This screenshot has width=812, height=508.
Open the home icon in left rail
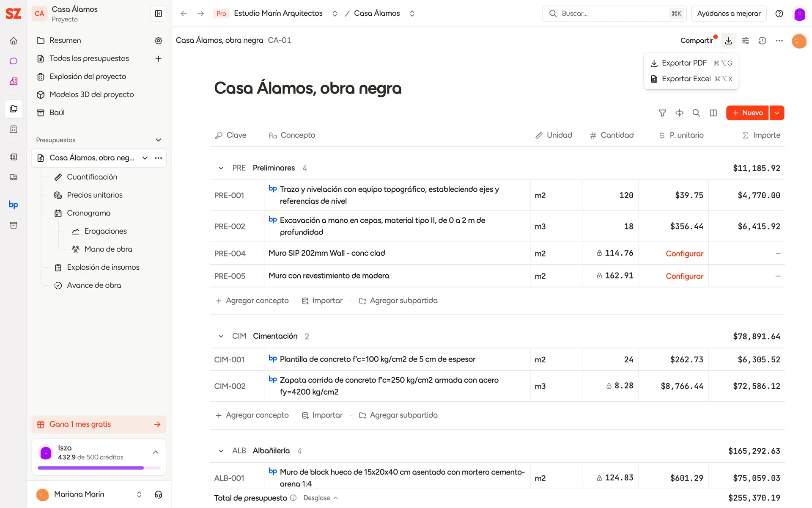(14, 41)
